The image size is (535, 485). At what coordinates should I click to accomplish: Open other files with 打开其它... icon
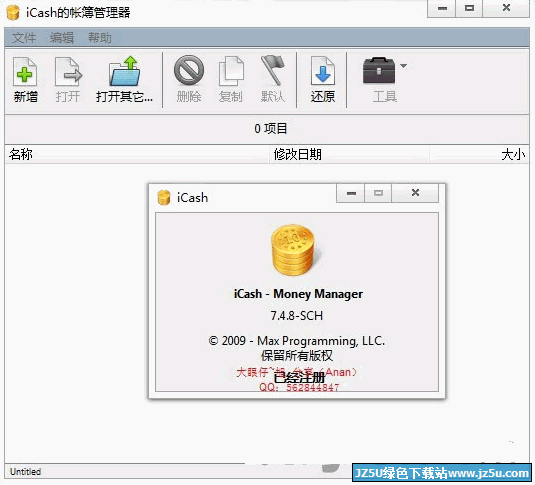124,71
